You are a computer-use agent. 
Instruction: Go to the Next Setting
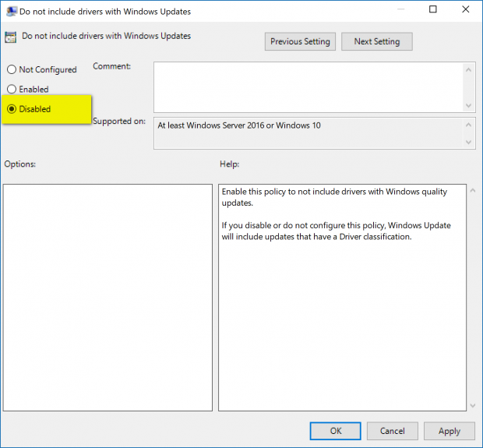(377, 41)
